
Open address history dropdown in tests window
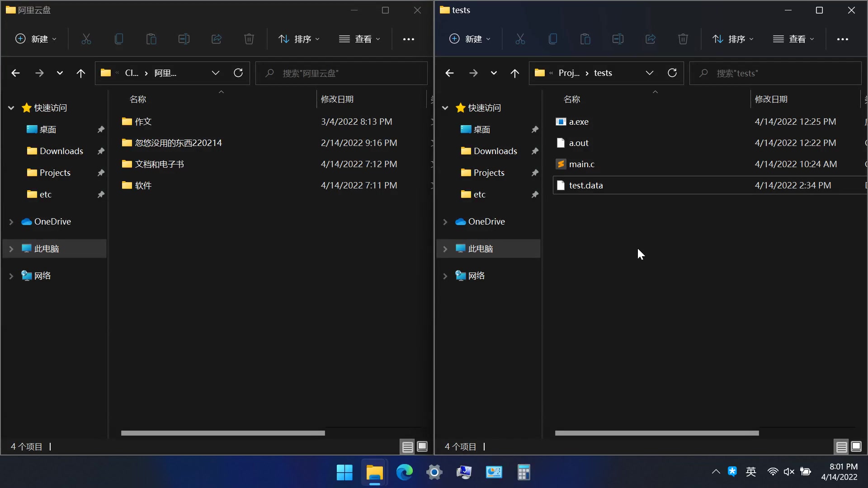coord(649,73)
